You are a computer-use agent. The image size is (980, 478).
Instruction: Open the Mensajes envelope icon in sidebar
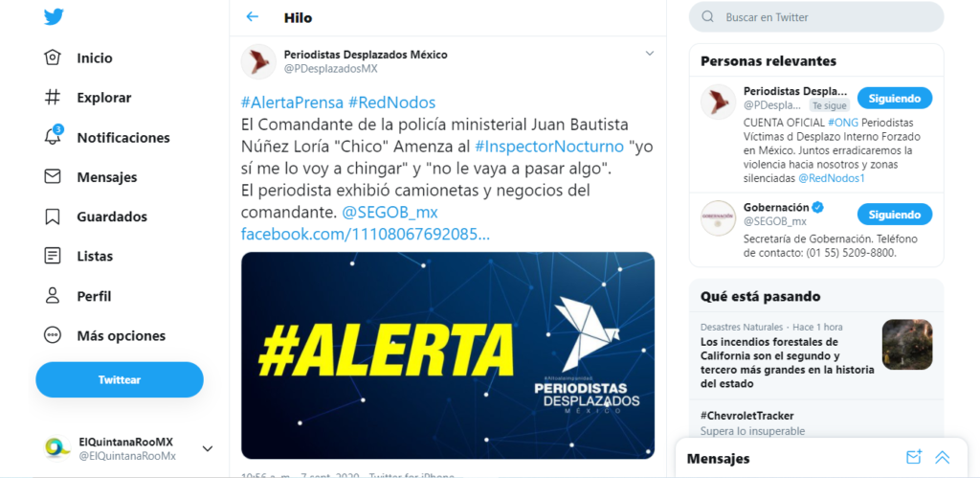(x=53, y=177)
